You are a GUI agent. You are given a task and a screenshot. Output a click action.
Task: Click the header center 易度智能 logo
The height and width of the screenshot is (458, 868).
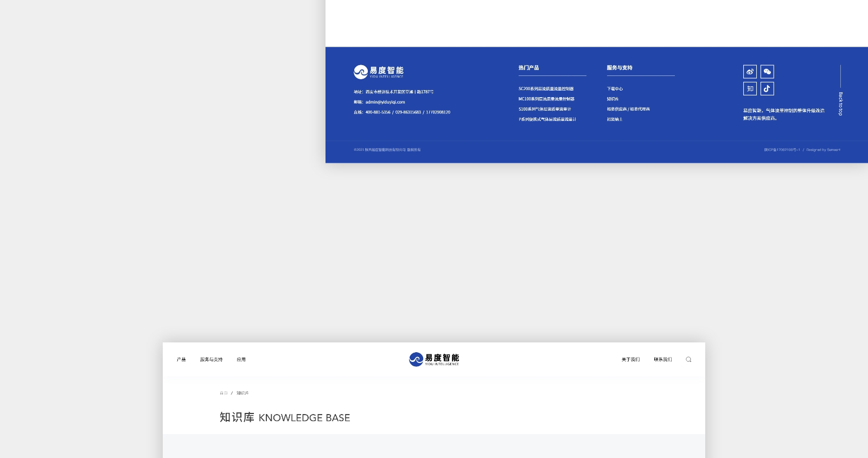coord(434,359)
